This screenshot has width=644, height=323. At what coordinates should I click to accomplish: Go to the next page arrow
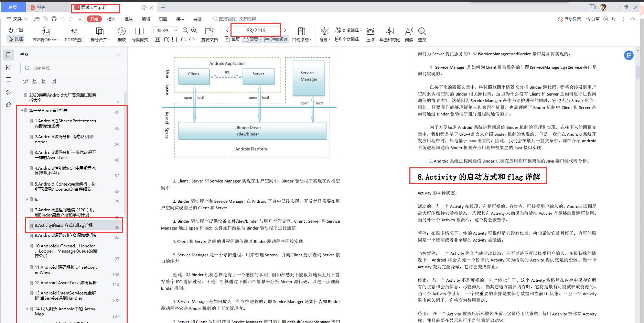pyautogui.click(x=285, y=30)
